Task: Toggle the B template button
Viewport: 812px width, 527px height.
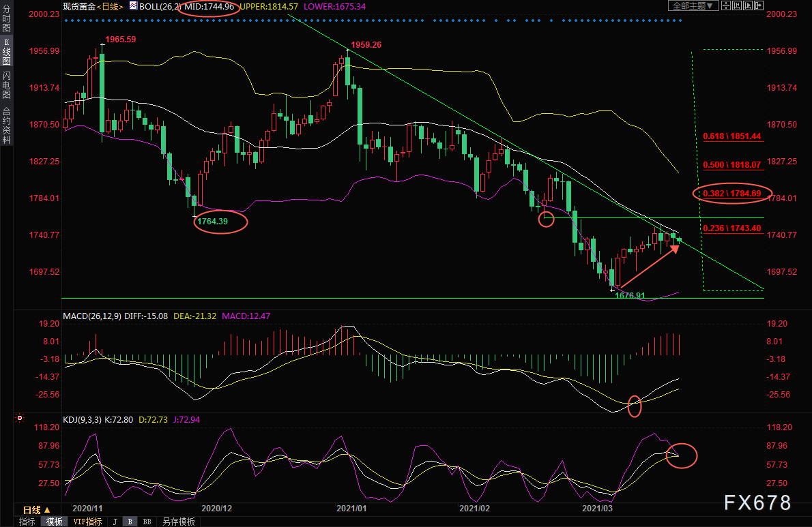Action: (130, 522)
